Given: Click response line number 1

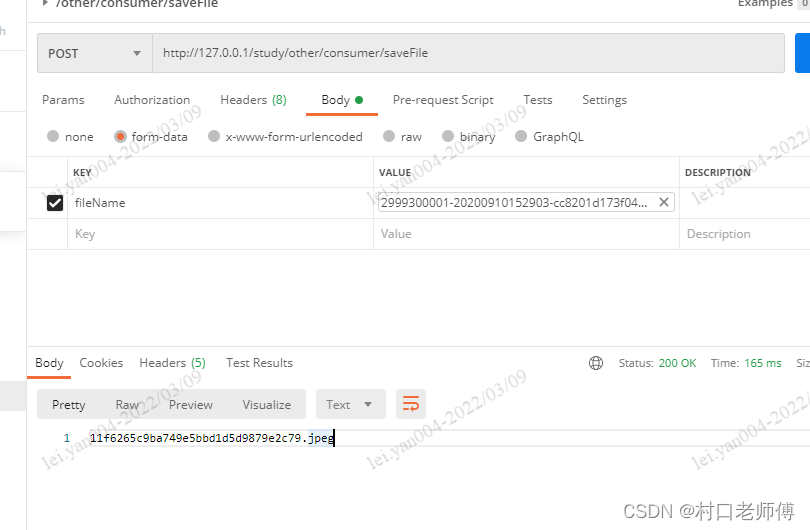Looking at the screenshot, I should click(x=67, y=438).
